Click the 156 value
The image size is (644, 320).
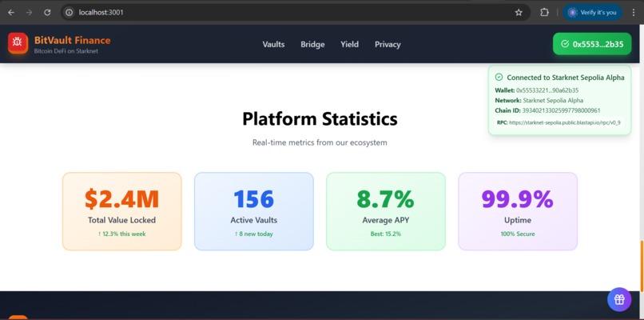pos(254,198)
